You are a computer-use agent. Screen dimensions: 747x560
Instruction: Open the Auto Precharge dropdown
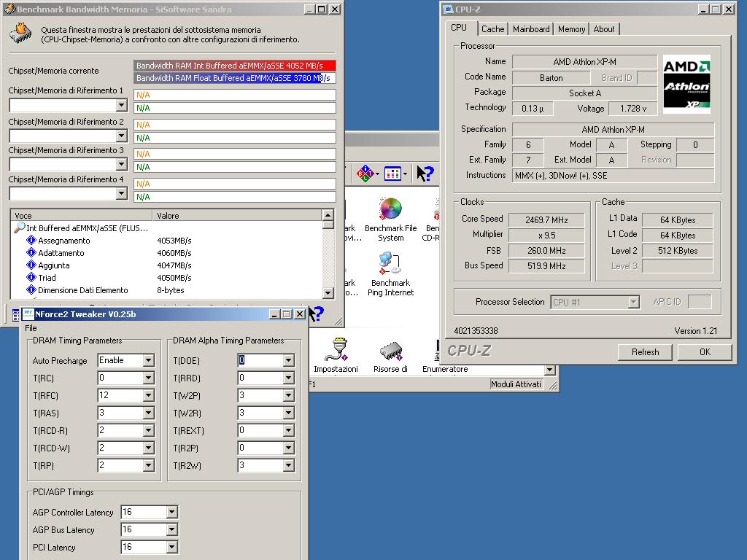149,360
